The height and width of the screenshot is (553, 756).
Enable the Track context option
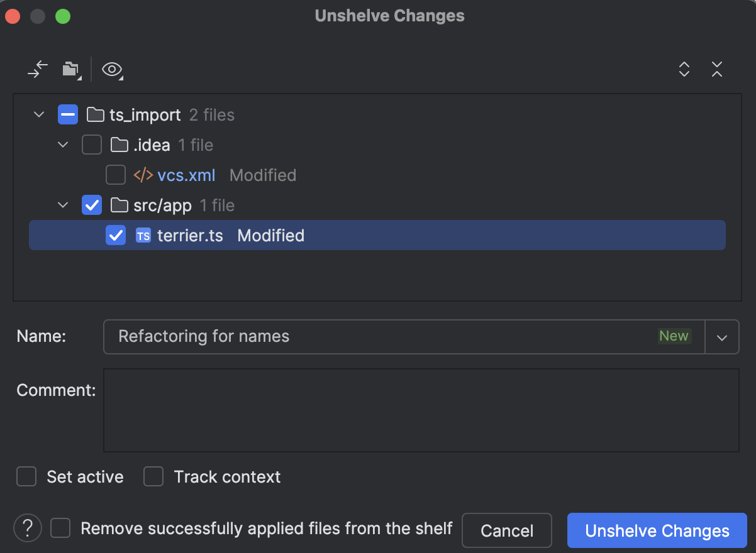[153, 476]
